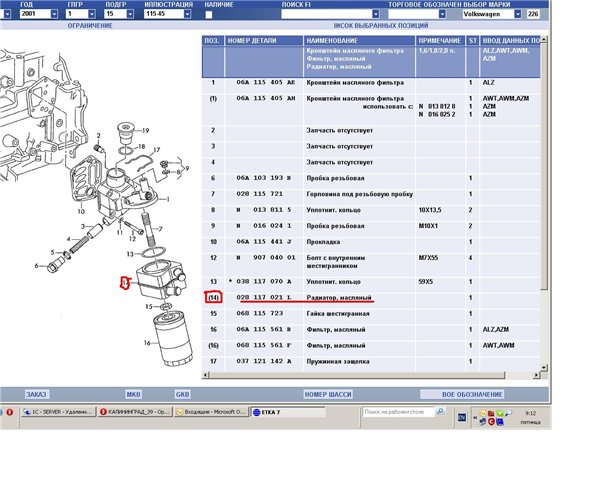Click the ЗАКАЗ button
Viewport: 600px width, 480px height.
pos(36,394)
